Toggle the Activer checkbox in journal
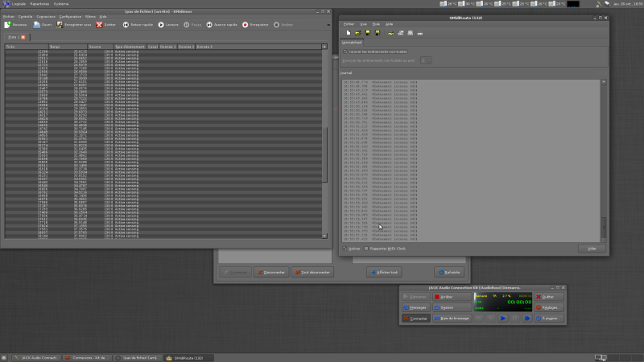Viewport: 644px width, 362px height. (x=345, y=248)
